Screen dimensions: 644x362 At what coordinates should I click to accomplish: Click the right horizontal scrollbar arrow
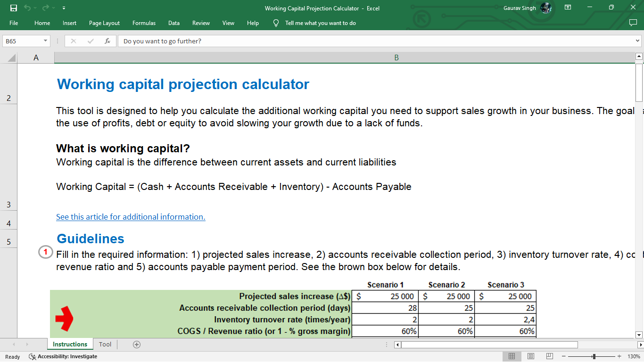pyautogui.click(x=640, y=345)
